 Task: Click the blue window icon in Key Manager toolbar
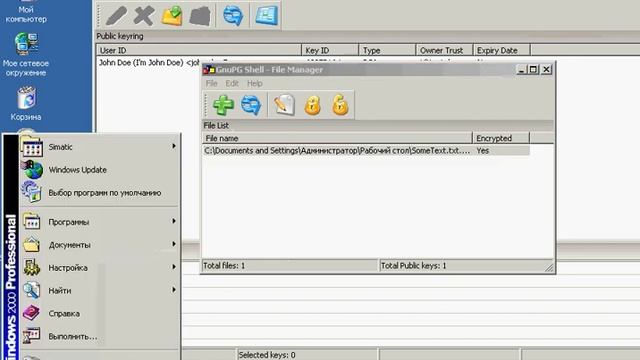pyautogui.click(x=267, y=16)
